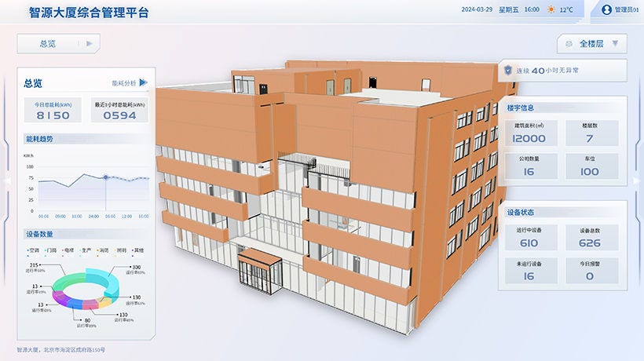This screenshot has height=361, width=644.
Task: Click the layers icon beside 全楼层
Action: (x=569, y=44)
